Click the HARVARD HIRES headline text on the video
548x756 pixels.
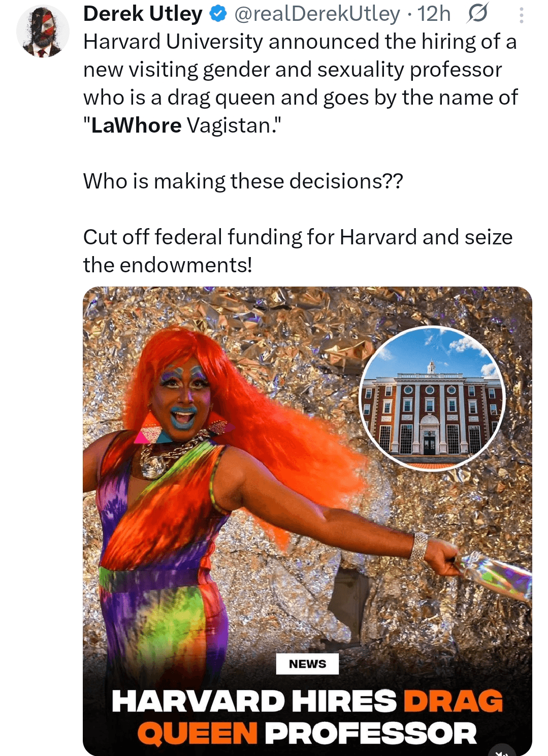[254, 701]
